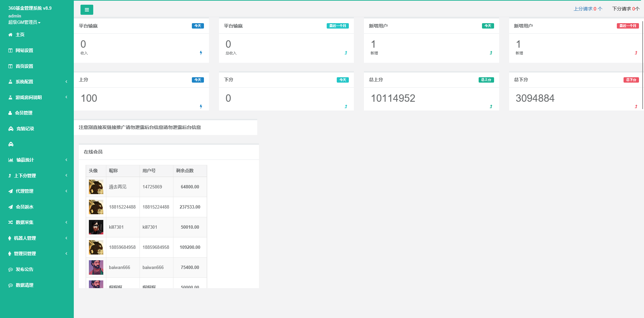Click the 下分请求 link in the header

pyautogui.click(x=626, y=9)
